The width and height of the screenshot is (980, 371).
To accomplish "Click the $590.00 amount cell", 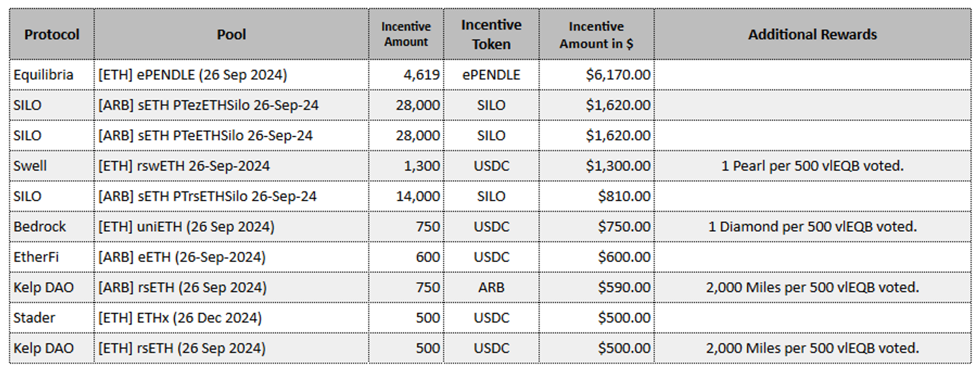I will tap(624, 287).
